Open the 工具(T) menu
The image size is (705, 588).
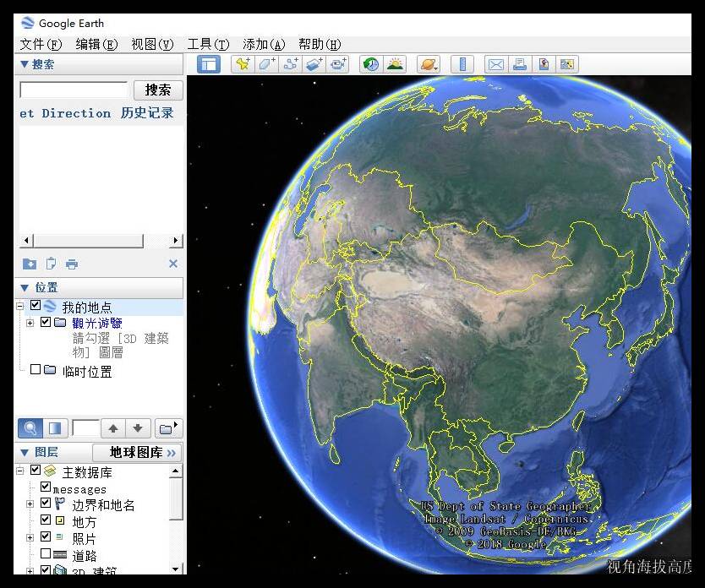(x=208, y=45)
